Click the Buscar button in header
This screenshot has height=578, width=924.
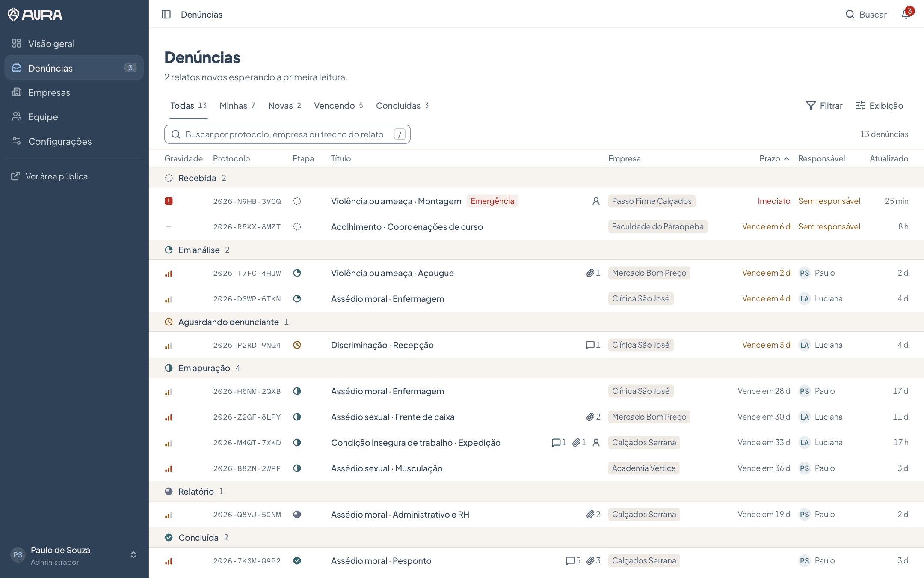[x=866, y=15]
